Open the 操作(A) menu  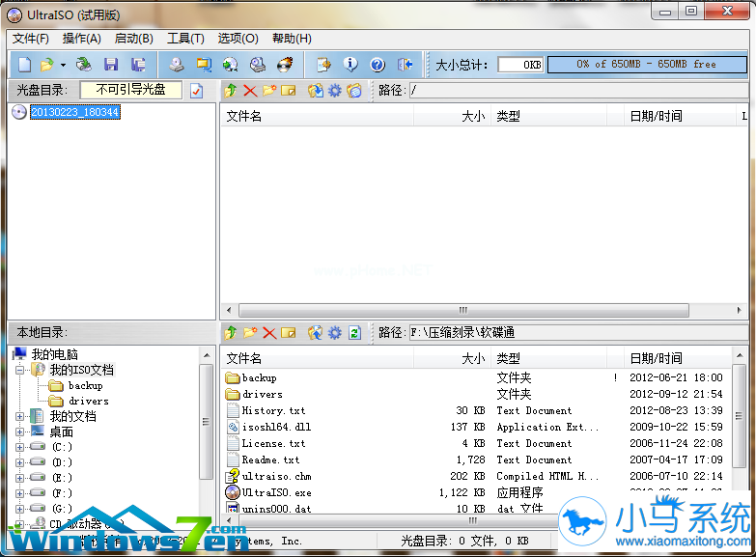coord(81,39)
